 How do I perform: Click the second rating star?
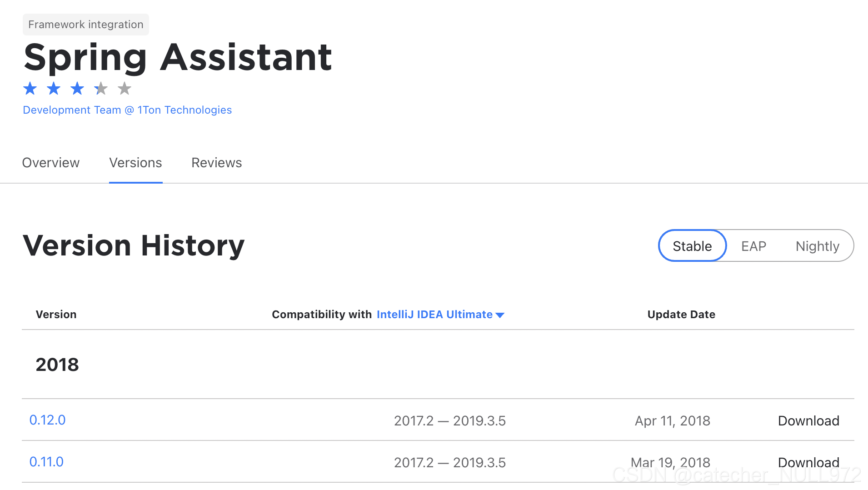tap(54, 88)
